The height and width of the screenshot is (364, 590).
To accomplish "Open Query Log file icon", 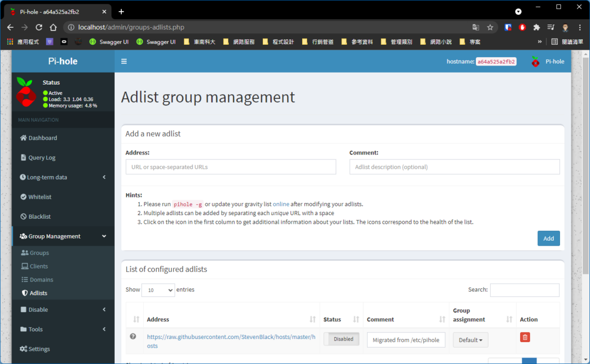I will click(x=23, y=157).
